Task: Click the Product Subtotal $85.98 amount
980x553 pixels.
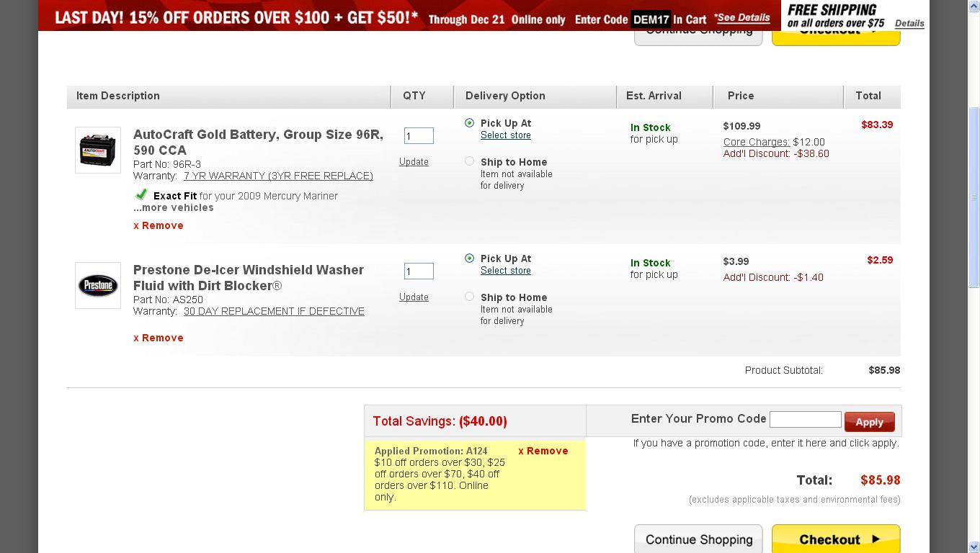Action: pos(884,370)
